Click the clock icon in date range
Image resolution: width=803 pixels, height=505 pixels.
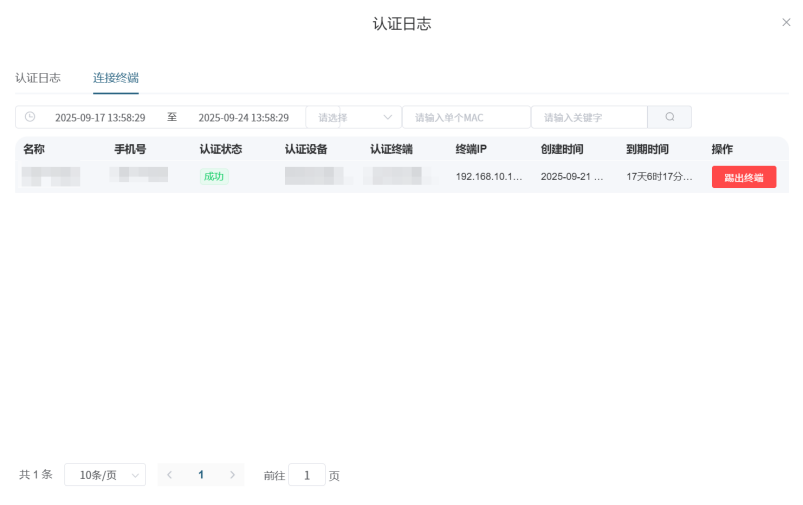pyautogui.click(x=30, y=117)
